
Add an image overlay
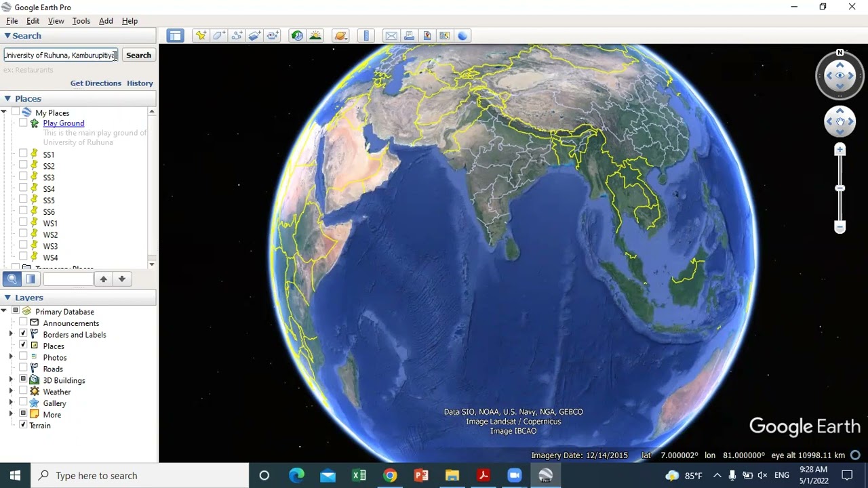point(255,36)
